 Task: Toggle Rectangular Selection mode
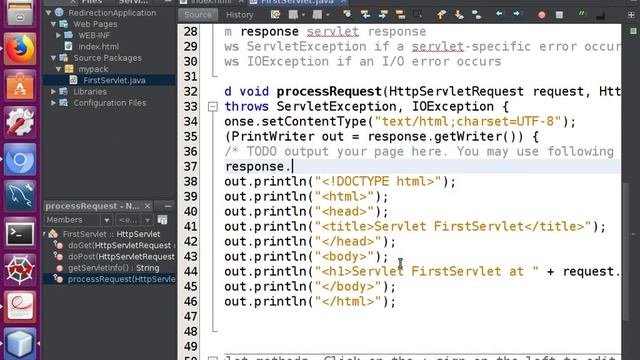pos(418,15)
